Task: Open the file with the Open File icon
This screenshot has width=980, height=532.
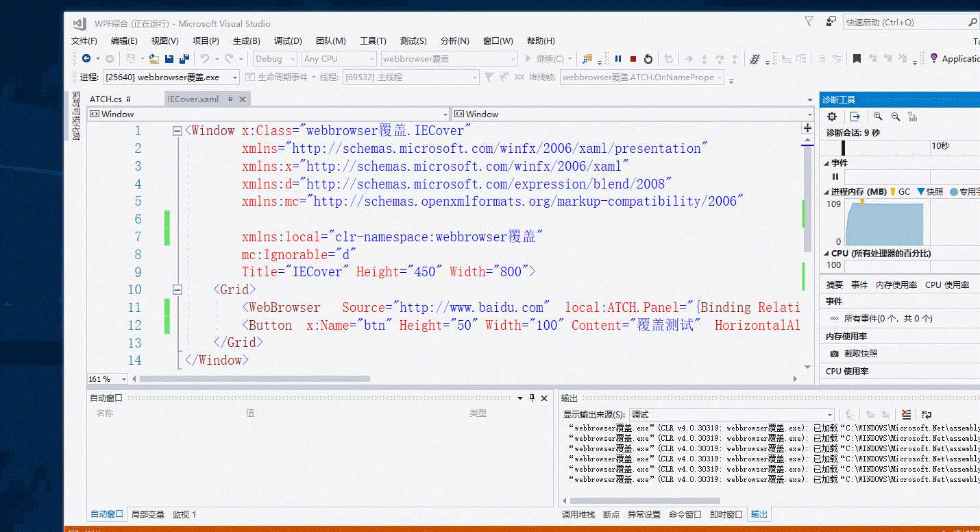Action: click(x=154, y=59)
